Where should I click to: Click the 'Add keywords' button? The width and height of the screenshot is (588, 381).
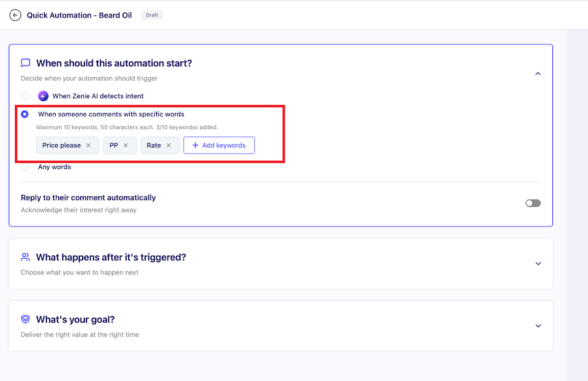pos(219,145)
